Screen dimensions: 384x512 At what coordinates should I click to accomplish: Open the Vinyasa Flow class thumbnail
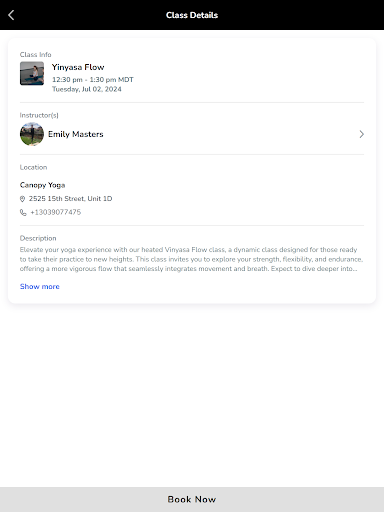click(32, 73)
